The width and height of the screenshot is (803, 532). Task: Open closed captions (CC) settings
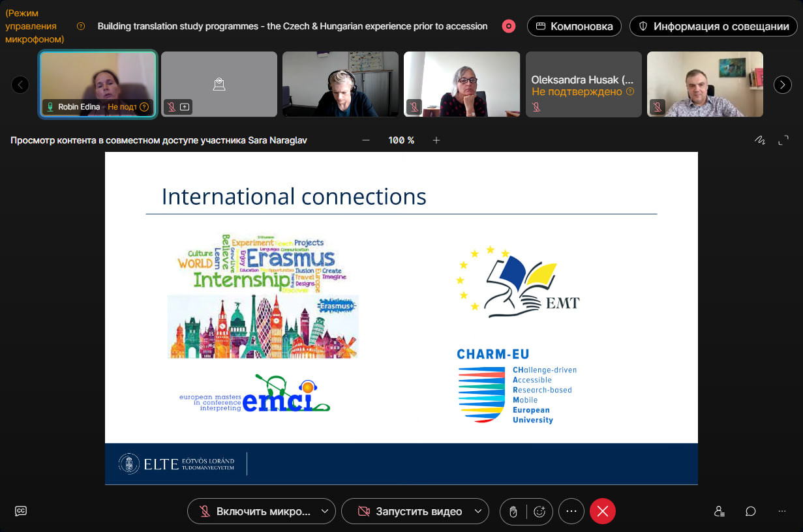21,511
